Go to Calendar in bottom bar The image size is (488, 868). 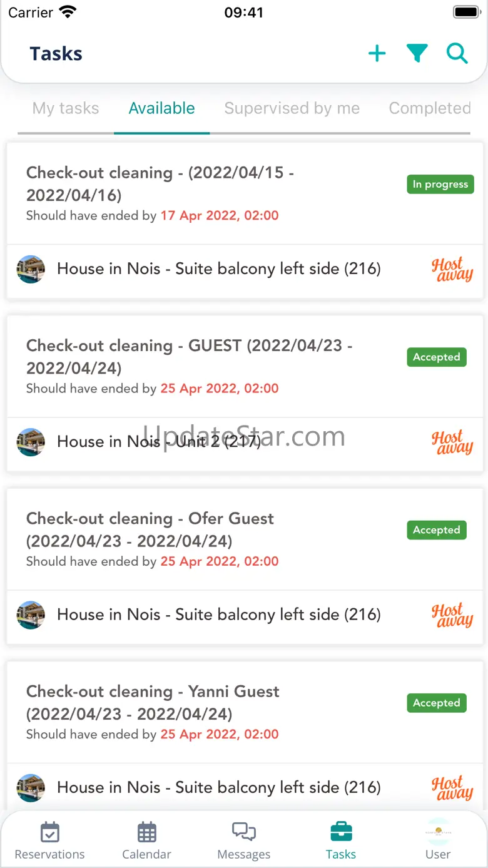(147, 841)
